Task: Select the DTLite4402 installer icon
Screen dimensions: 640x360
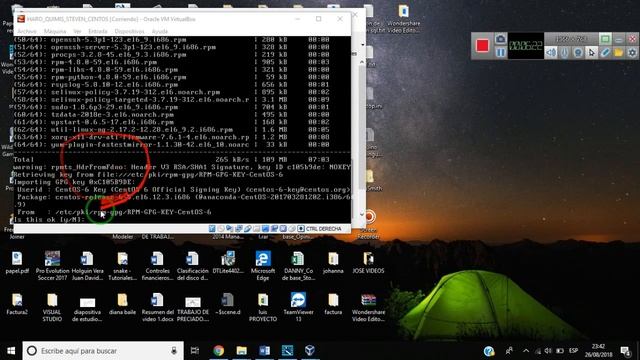Action: pos(228,263)
